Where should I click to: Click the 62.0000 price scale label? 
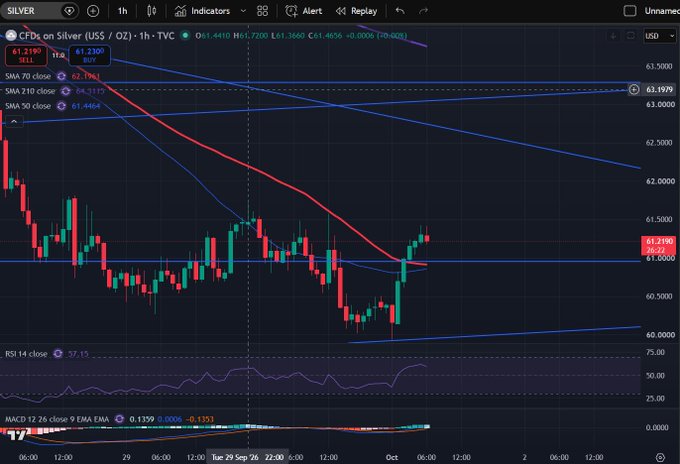[660, 181]
